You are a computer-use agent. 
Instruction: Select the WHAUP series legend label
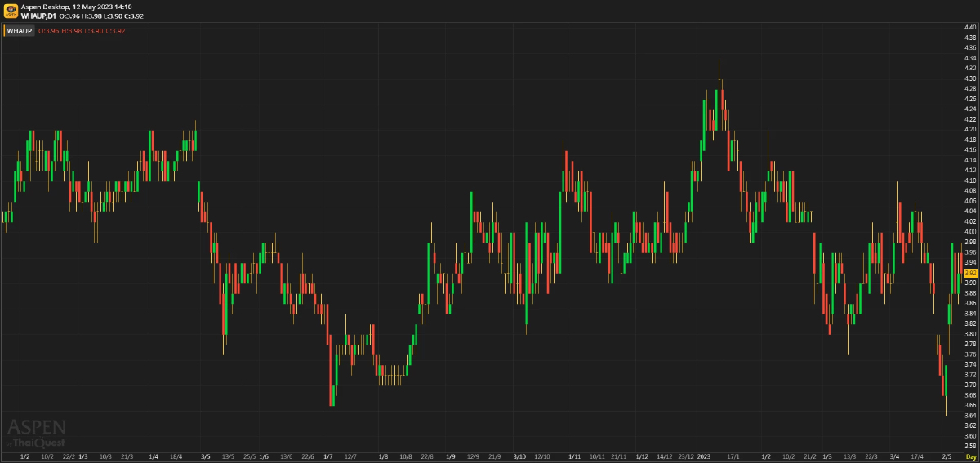(20, 31)
